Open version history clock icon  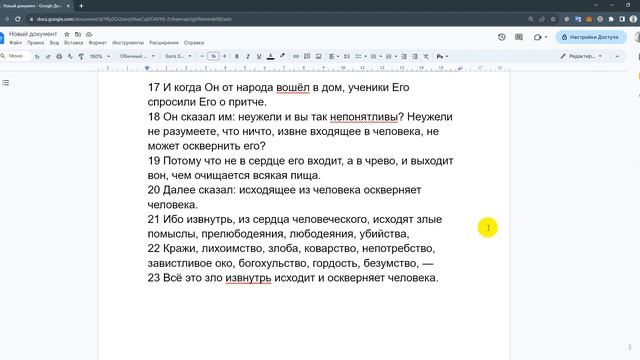click(502, 37)
